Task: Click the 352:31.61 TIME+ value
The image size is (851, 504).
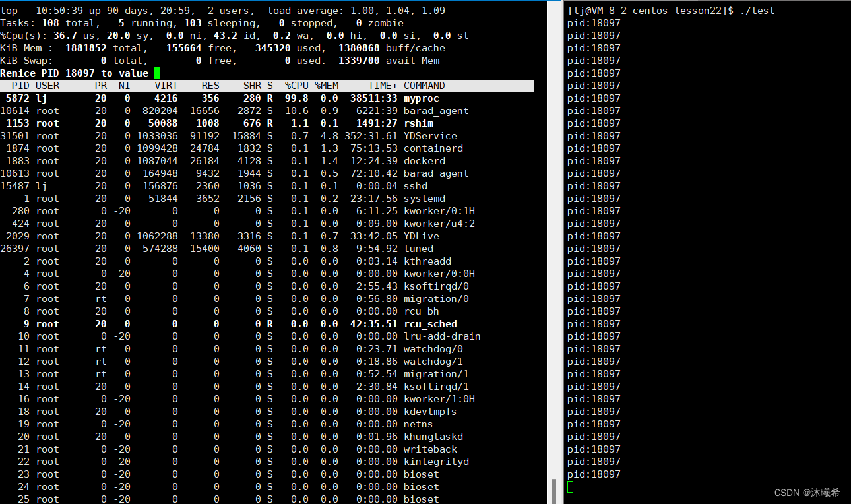Action: (x=371, y=136)
